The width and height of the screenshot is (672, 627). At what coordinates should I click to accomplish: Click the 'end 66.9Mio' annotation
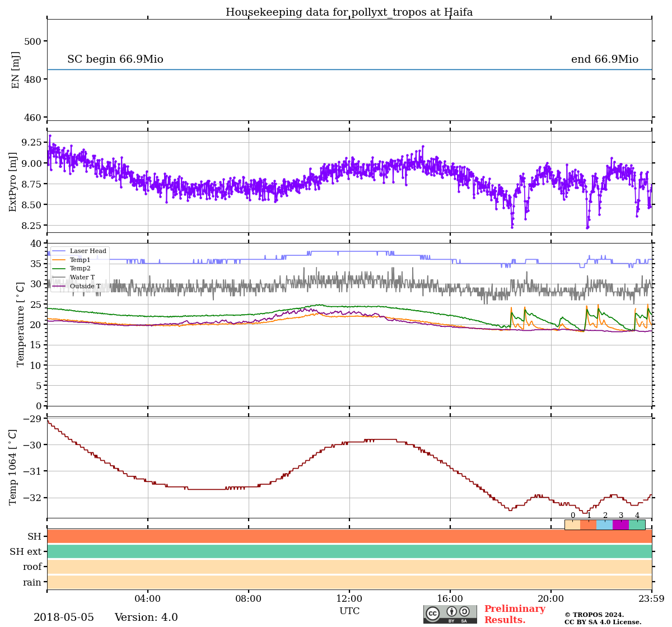point(605,59)
